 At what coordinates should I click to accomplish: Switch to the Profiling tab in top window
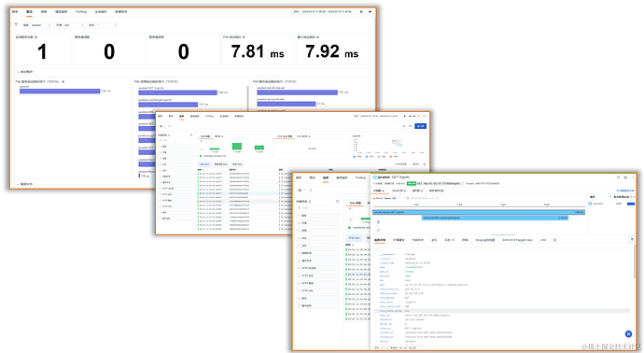point(81,12)
